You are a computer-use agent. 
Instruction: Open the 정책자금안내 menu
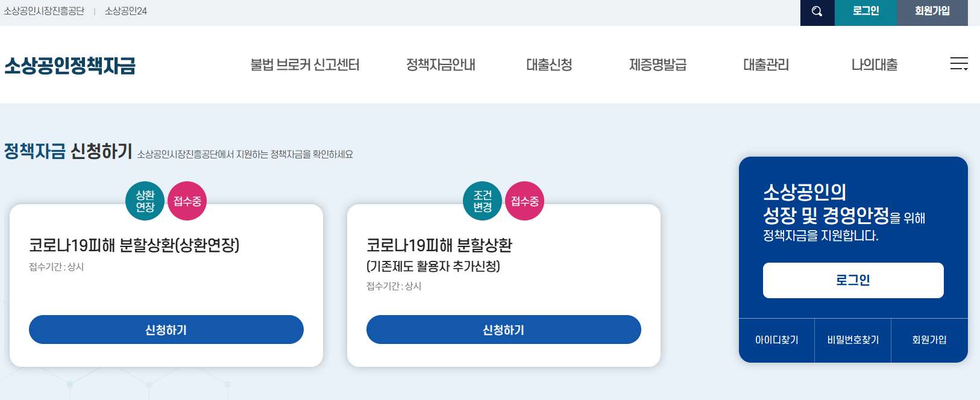pos(441,65)
